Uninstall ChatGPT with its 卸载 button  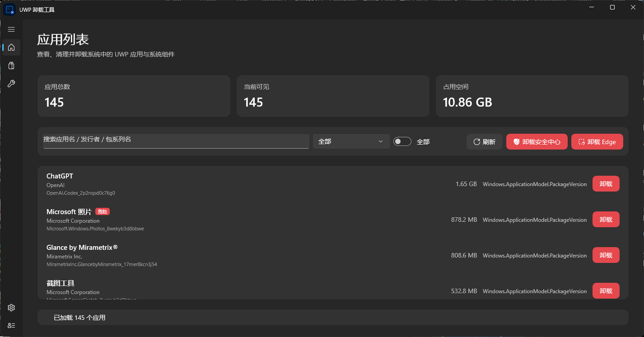click(606, 184)
